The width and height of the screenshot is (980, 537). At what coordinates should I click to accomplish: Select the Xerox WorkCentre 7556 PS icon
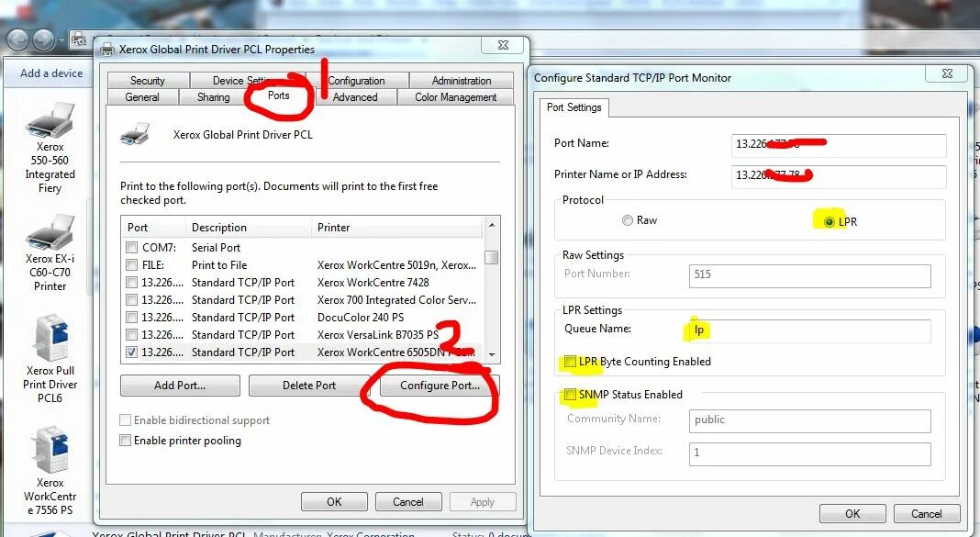click(50, 472)
